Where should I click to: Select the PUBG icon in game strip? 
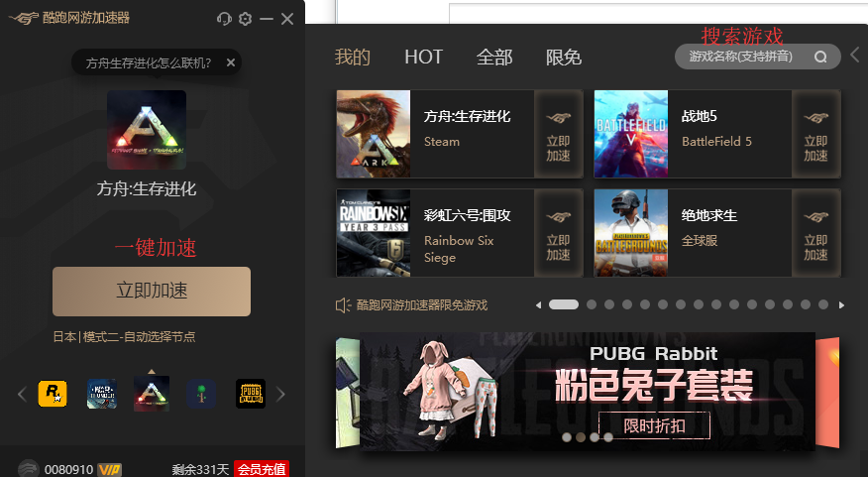click(251, 394)
